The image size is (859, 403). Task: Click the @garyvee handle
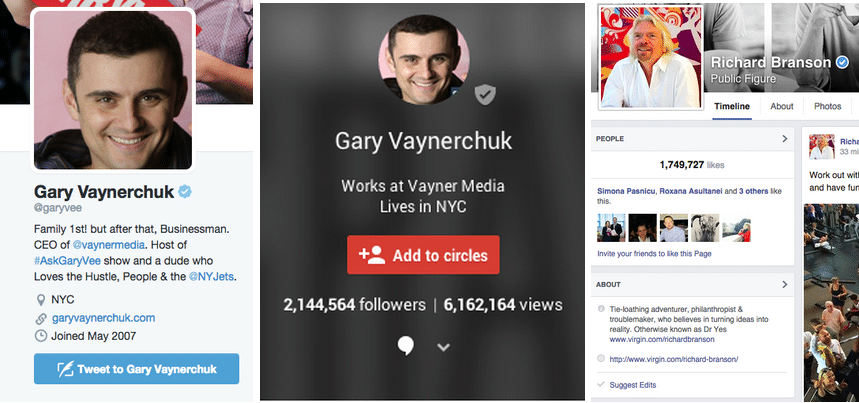tap(58, 209)
